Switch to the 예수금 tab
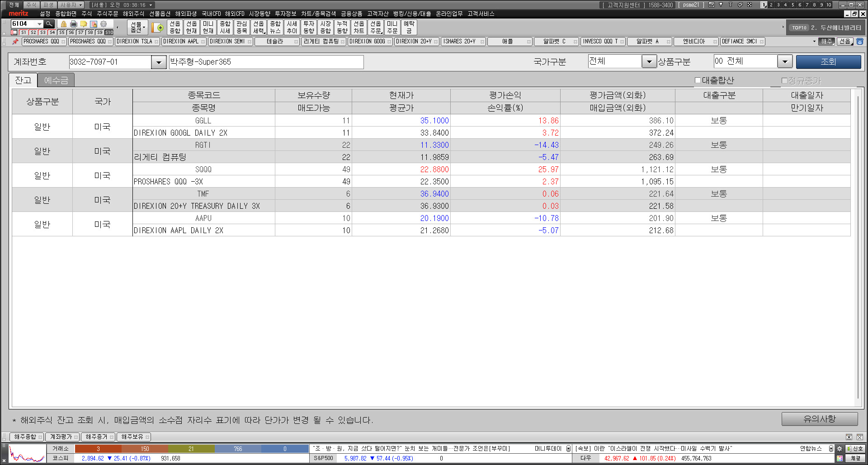The width and height of the screenshot is (868, 465). tap(56, 80)
